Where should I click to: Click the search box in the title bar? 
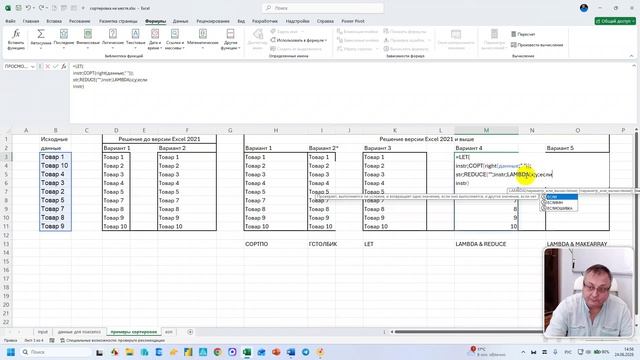click(323, 8)
